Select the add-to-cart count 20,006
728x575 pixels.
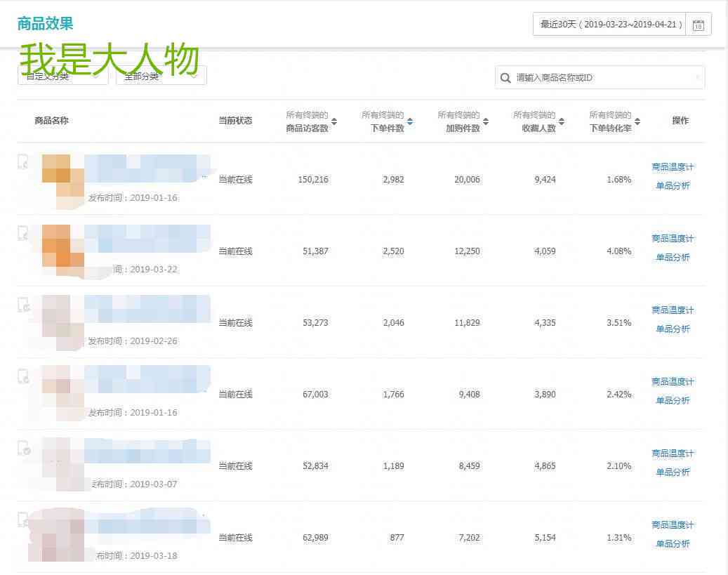[x=467, y=179]
